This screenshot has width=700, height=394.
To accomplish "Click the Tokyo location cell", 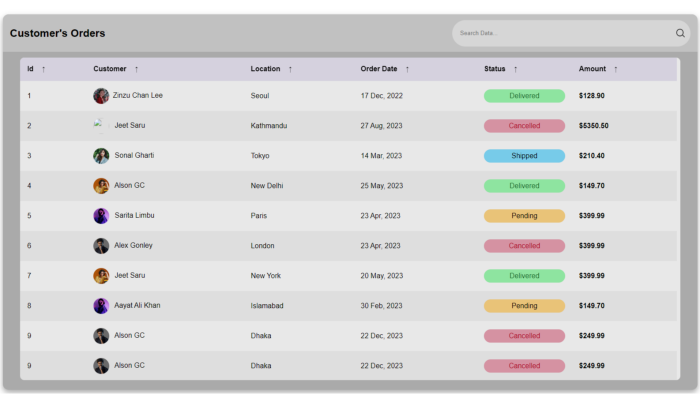I will point(260,156).
